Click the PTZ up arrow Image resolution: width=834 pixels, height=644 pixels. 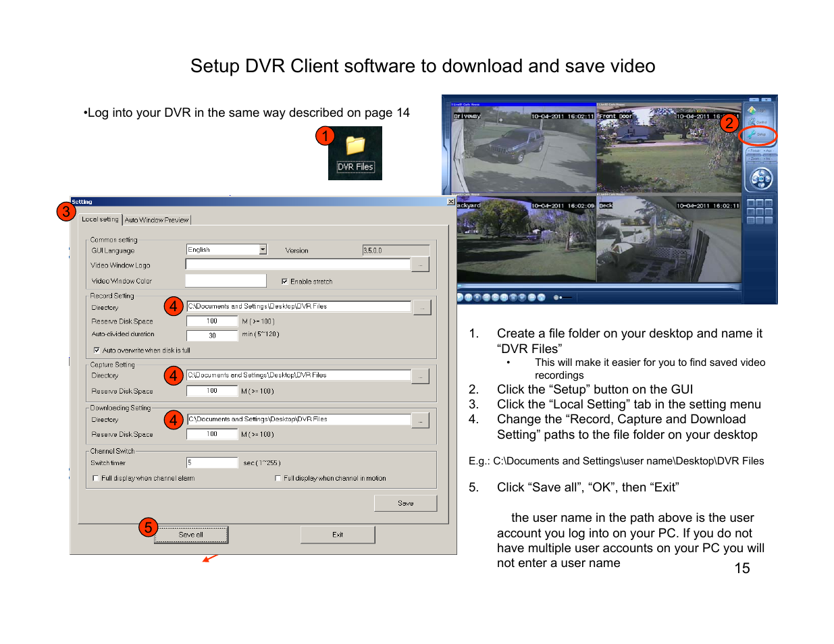click(x=762, y=172)
